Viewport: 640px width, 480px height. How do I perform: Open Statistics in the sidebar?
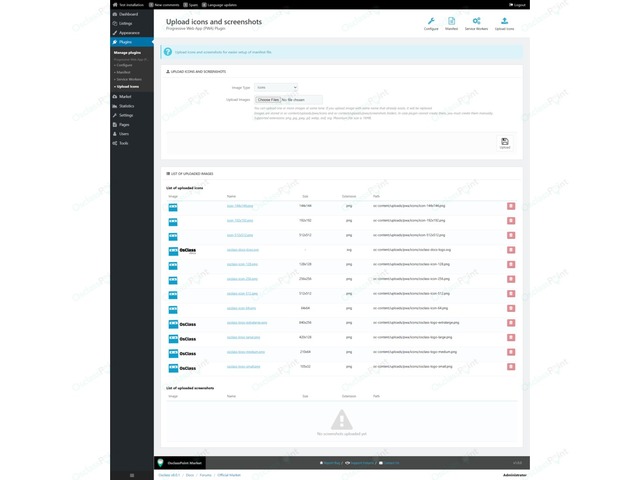[x=127, y=106]
